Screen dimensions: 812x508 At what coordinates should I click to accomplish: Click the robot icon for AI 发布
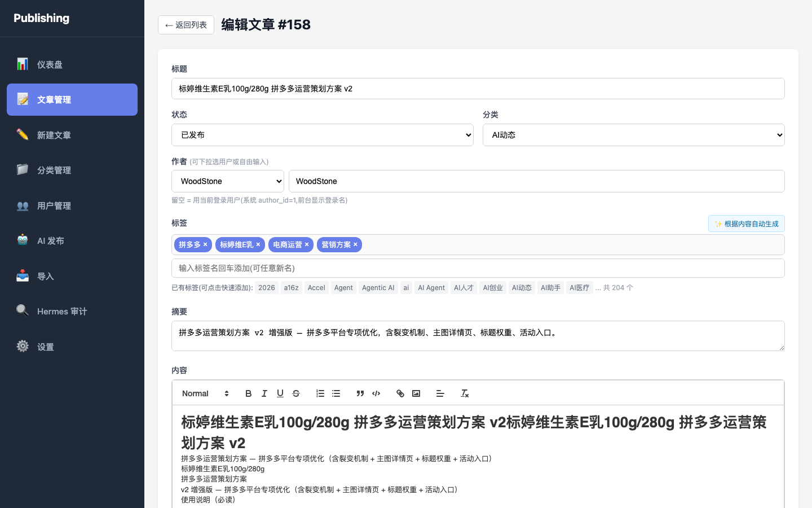23,240
